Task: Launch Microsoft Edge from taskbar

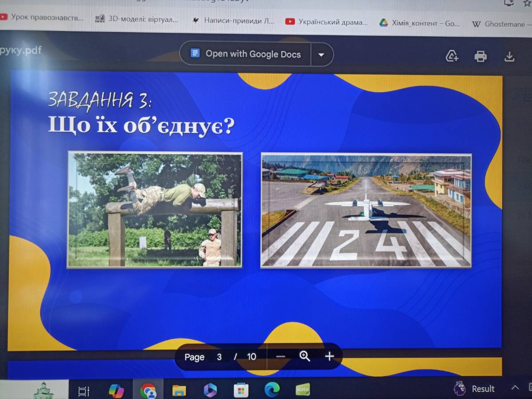Action: click(x=272, y=390)
